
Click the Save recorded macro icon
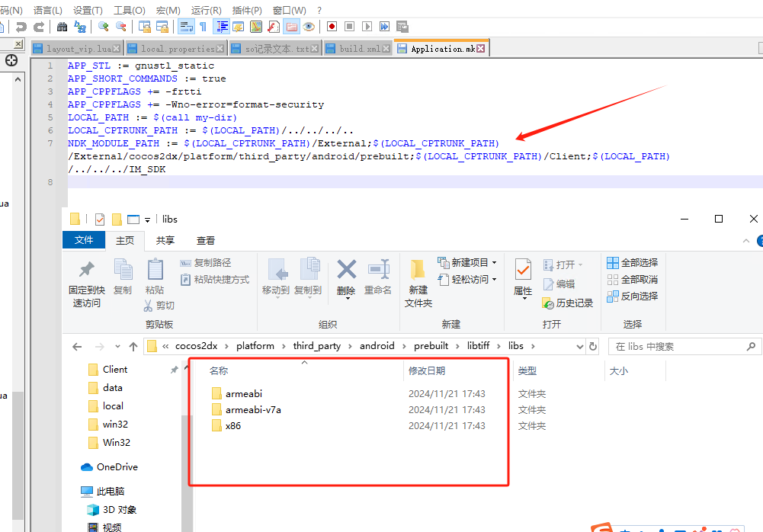point(402,27)
